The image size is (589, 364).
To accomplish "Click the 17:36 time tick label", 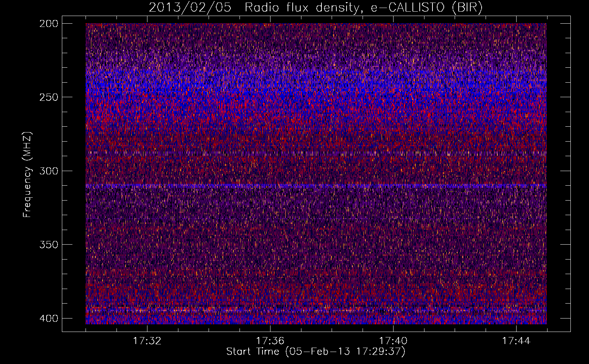I will pyautogui.click(x=270, y=341).
